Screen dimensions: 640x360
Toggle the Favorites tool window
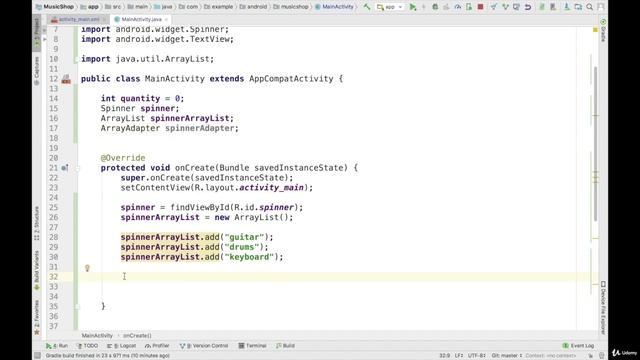click(x=37, y=318)
